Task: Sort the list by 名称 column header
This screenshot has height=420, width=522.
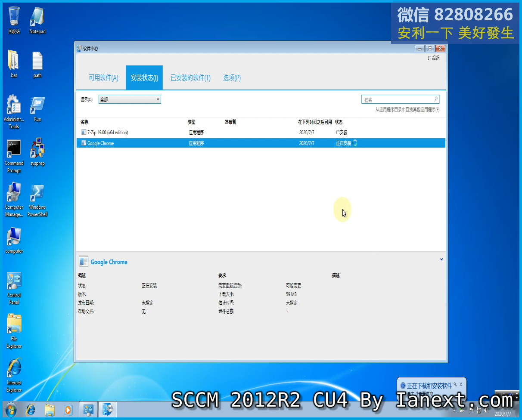Action: (84, 122)
